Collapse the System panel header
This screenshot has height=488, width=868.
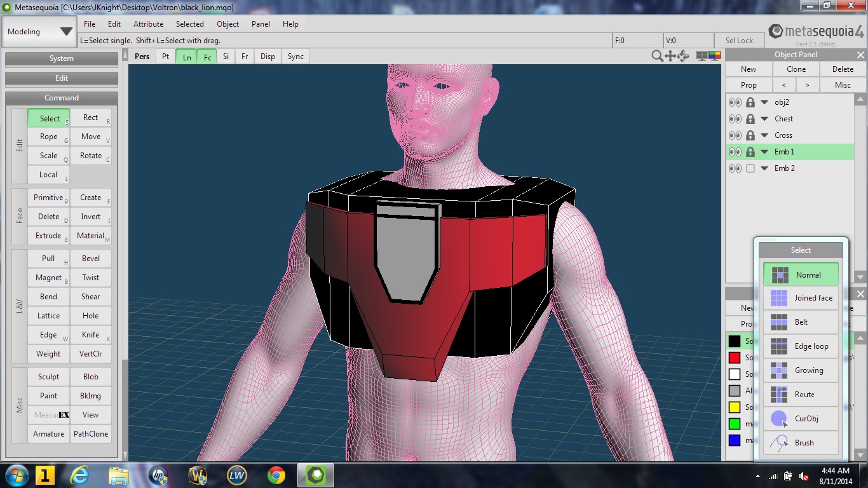[x=62, y=58]
